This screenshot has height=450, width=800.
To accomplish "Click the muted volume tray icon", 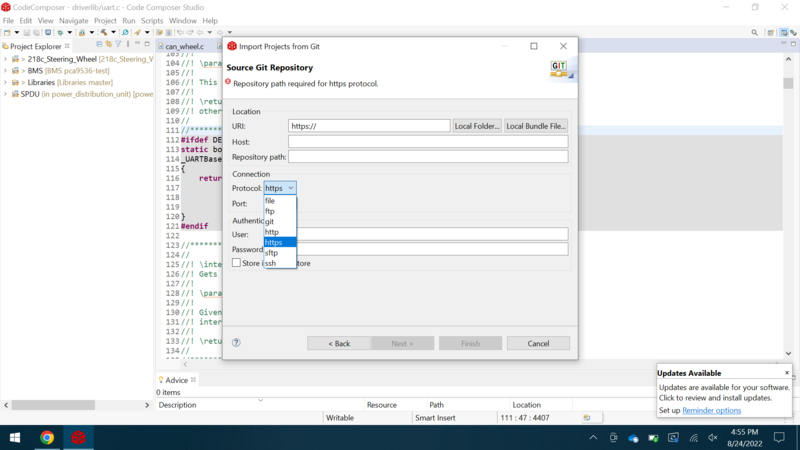I will [x=713, y=438].
